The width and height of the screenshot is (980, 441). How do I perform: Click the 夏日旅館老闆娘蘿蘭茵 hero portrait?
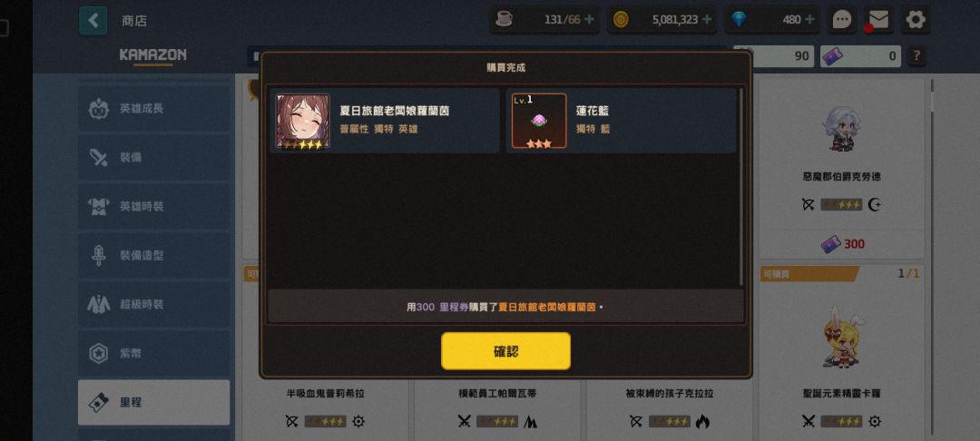[303, 122]
